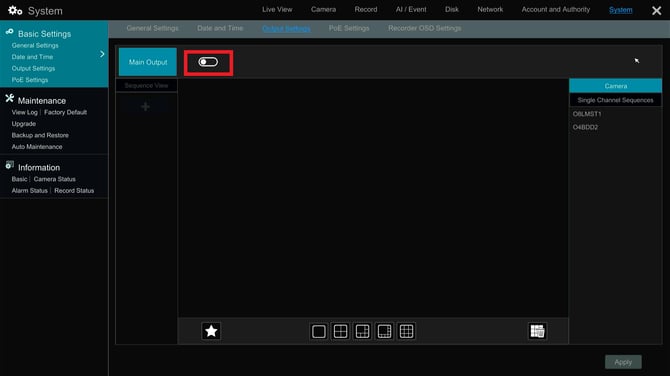Select camera O4BDD2 in the list
Viewport: 670px width, 376px height.
point(585,127)
